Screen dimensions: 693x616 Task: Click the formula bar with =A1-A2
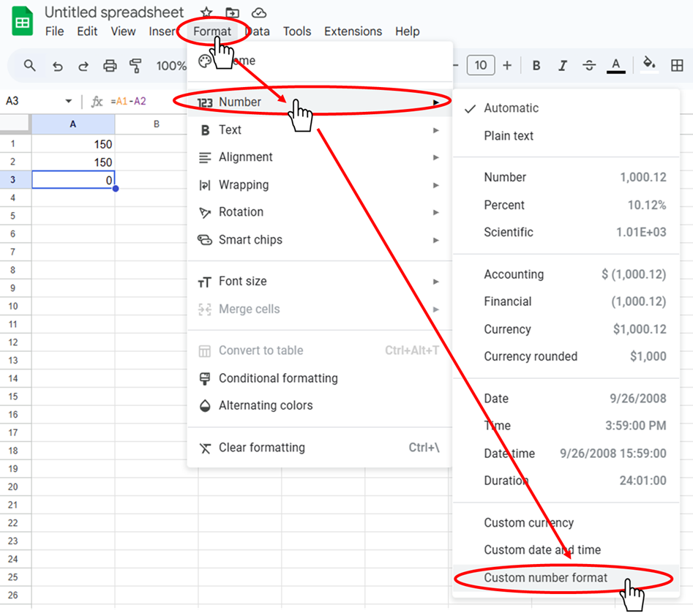coord(128,101)
